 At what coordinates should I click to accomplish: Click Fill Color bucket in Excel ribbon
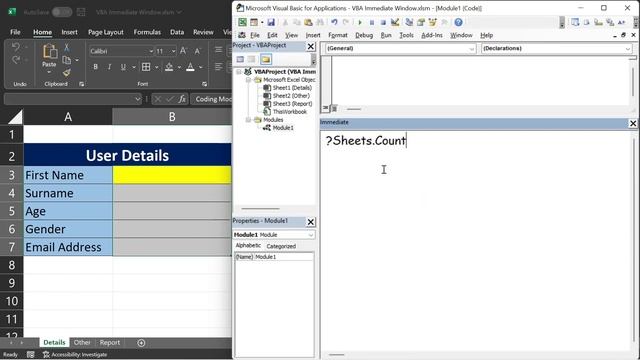tap(169, 67)
